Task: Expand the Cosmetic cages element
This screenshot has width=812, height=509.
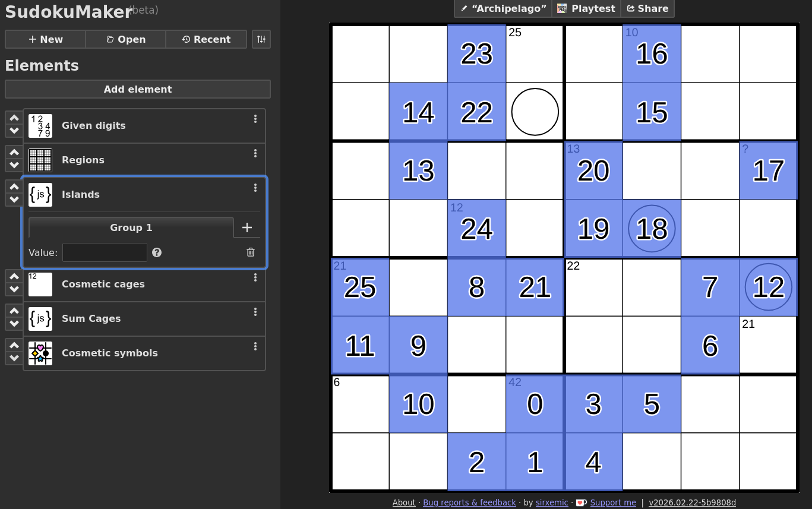Action: [x=103, y=284]
